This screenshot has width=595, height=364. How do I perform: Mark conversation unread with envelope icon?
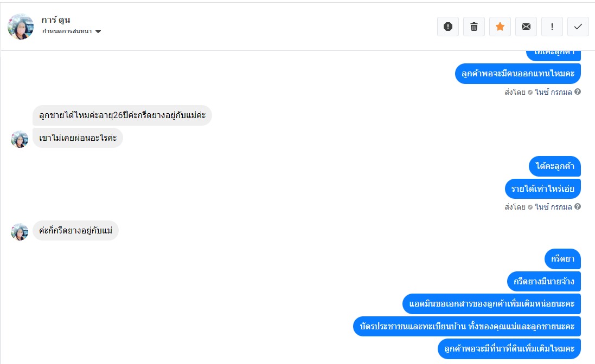526,27
